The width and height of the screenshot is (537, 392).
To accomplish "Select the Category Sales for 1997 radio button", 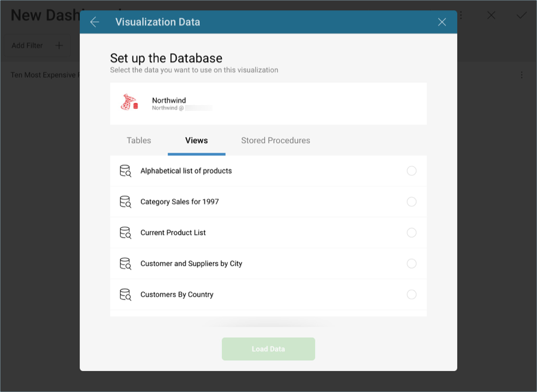I will pos(411,202).
